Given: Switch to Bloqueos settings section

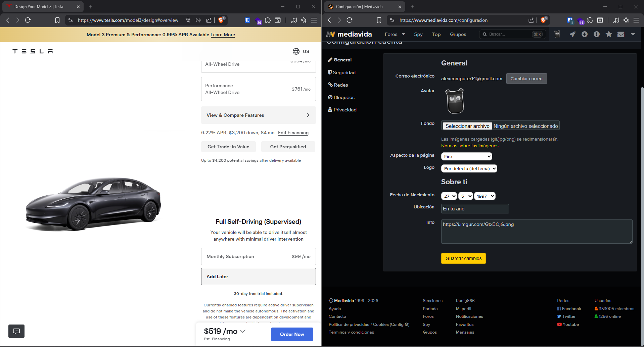Looking at the screenshot, I should pos(341,97).
